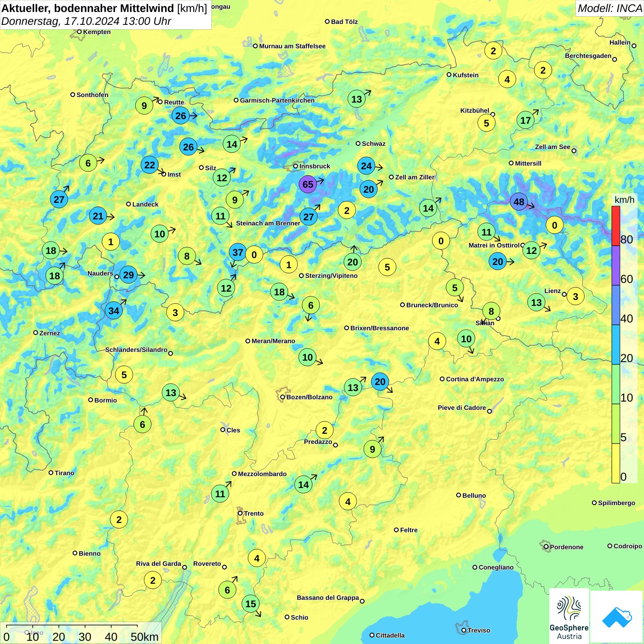
Task: Click the Steinach am Brenner label
Action: pyautogui.click(x=268, y=223)
